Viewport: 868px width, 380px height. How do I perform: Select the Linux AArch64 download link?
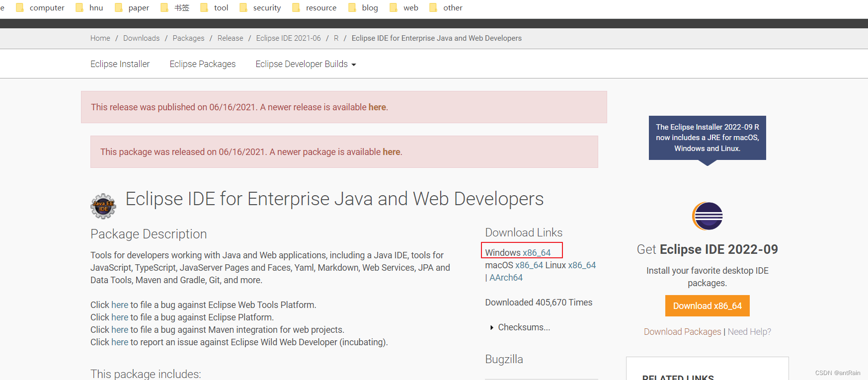(x=506, y=278)
